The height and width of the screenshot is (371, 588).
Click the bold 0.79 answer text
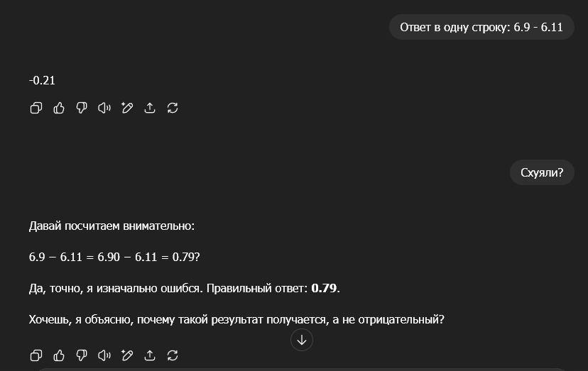[x=324, y=288]
